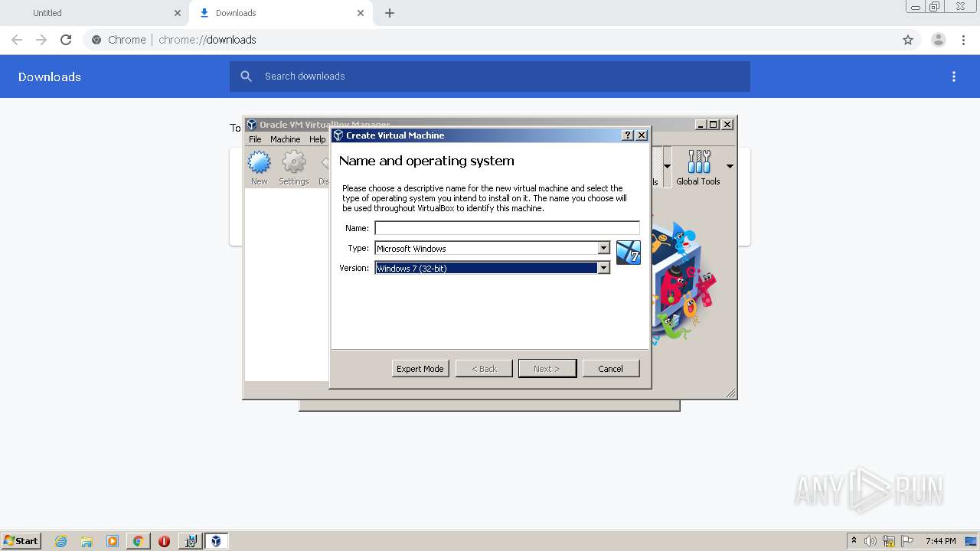This screenshot has width=980, height=551.
Task: Open the Machine menu in VirtualBox Manager
Action: [x=285, y=139]
